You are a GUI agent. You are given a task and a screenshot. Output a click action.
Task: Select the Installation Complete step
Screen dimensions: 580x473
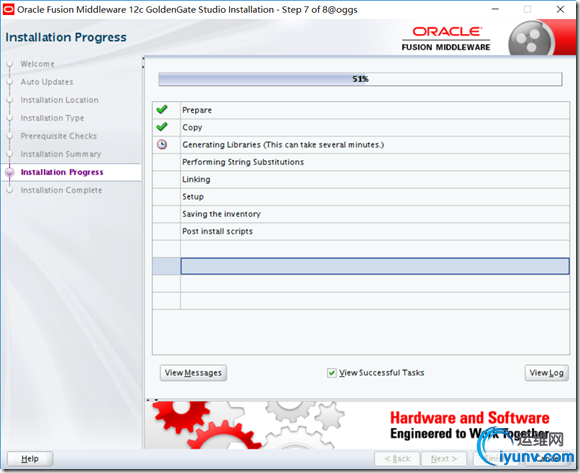(x=61, y=190)
